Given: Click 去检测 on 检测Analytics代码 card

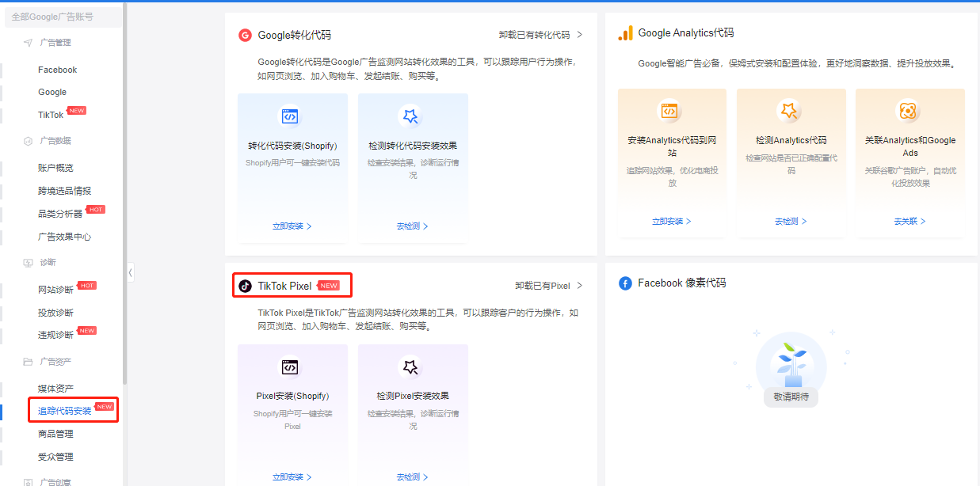Looking at the screenshot, I should [x=791, y=222].
